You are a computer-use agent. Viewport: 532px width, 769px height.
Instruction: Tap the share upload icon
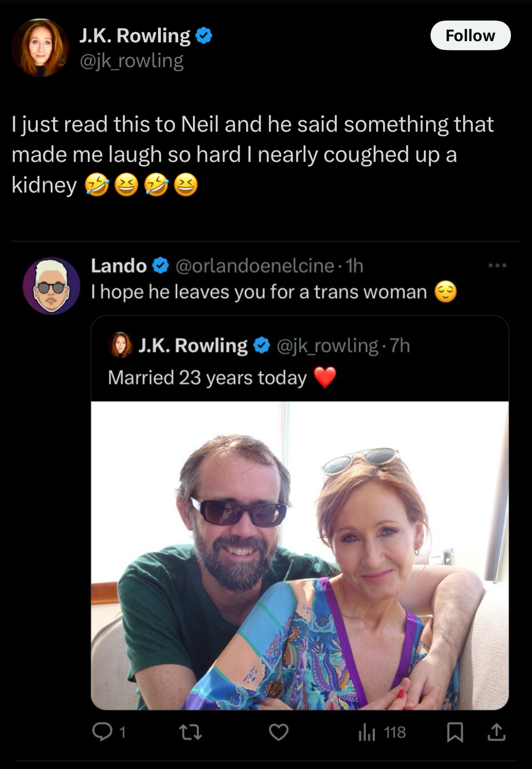pyautogui.click(x=496, y=732)
